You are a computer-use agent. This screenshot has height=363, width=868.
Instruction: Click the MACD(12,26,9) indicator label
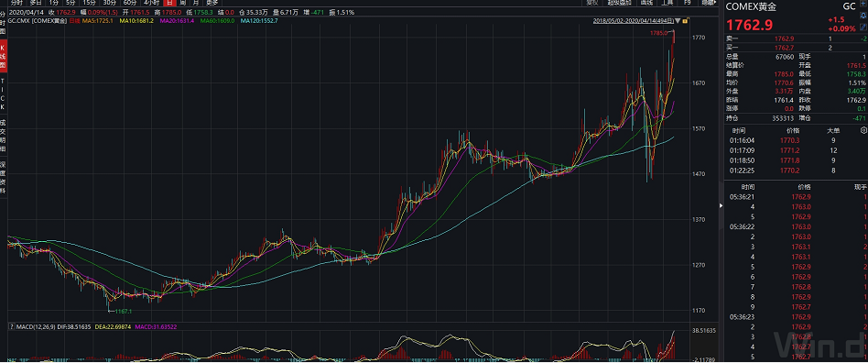click(36, 327)
